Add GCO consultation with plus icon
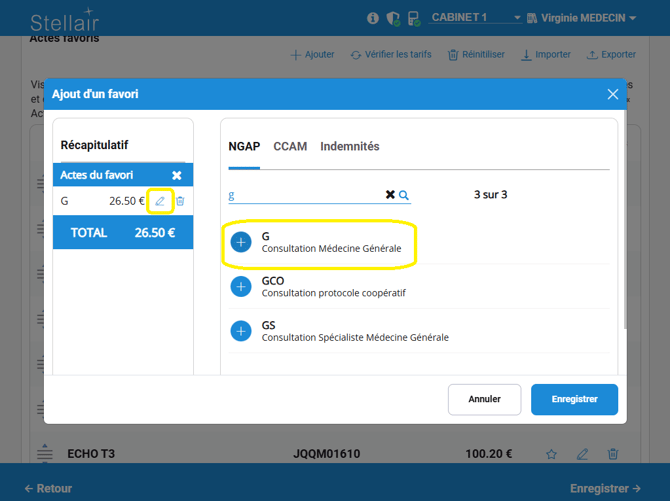 (x=241, y=287)
